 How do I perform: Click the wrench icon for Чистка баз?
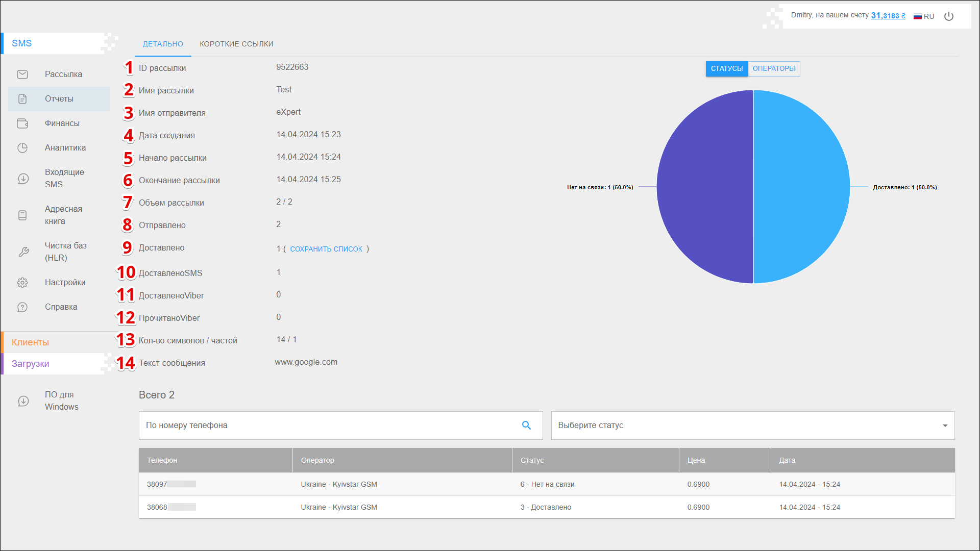point(23,252)
